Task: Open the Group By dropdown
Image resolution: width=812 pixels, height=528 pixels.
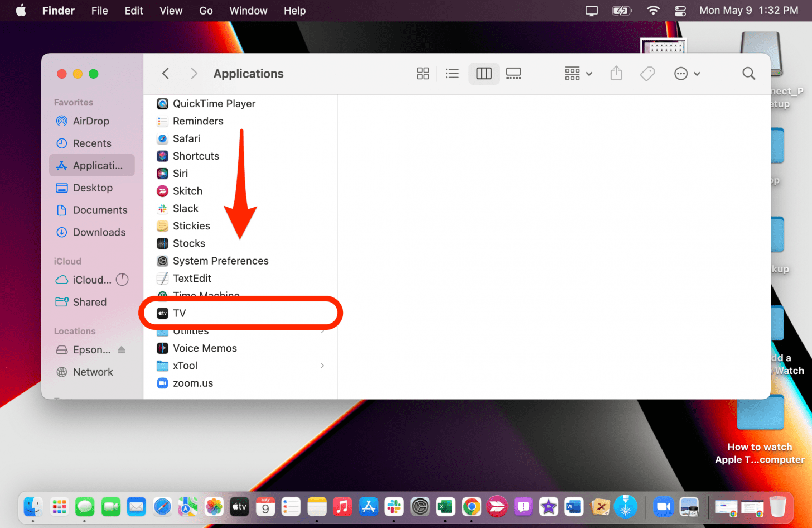Action: tap(578, 74)
